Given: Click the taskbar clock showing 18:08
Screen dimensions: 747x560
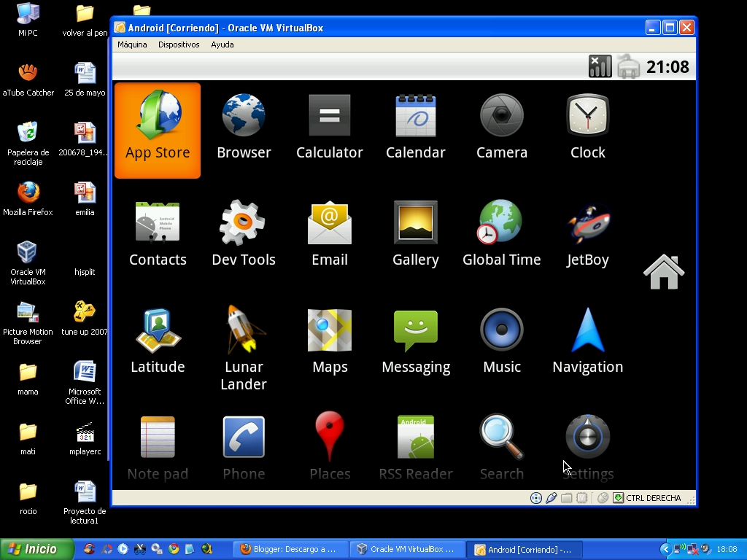Looking at the screenshot, I should tap(727, 550).
